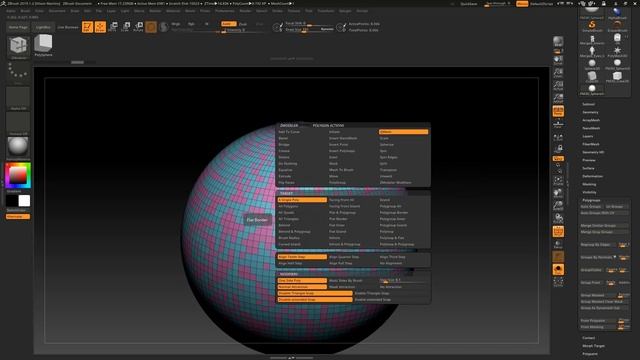Toggle Solo mode icon
Image resolution: width=640 pixels, height=360 pixels.
(558, 269)
